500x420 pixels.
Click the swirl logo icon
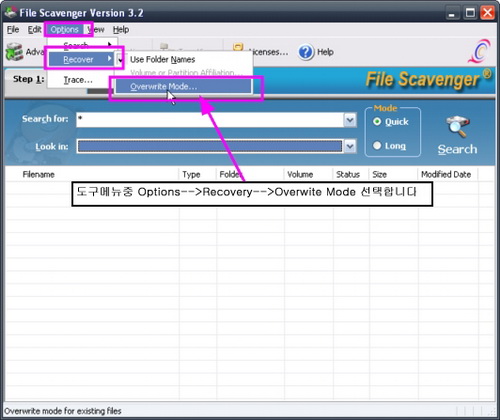point(479,51)
